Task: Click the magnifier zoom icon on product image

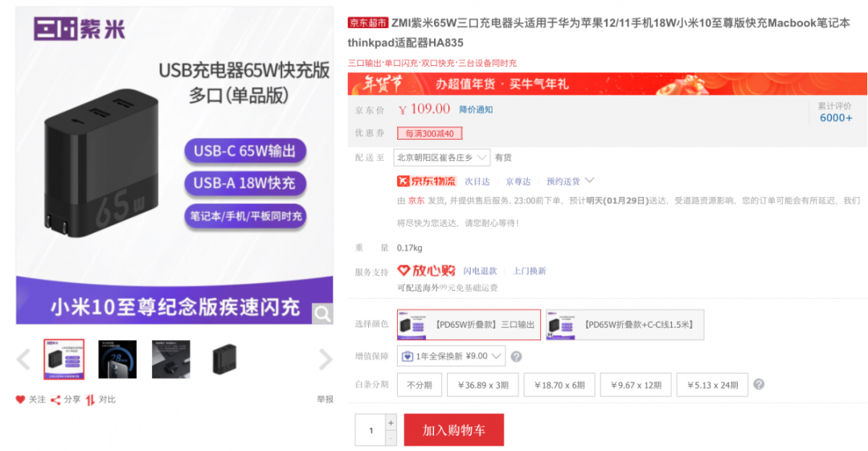Action: 322,314
